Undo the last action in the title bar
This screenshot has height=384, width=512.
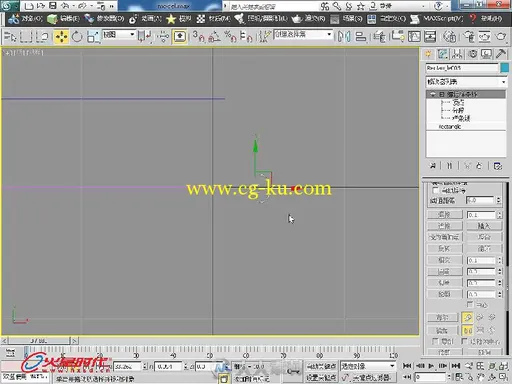65,6
